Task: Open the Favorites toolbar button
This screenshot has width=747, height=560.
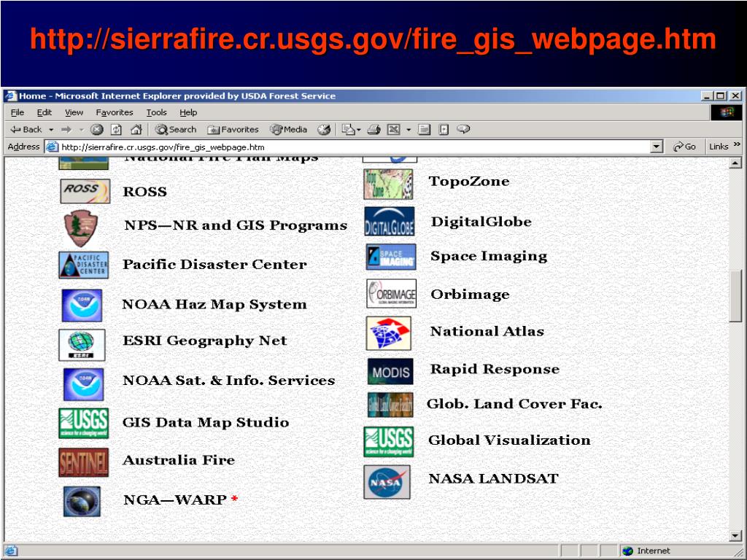Action: [233, 130]
